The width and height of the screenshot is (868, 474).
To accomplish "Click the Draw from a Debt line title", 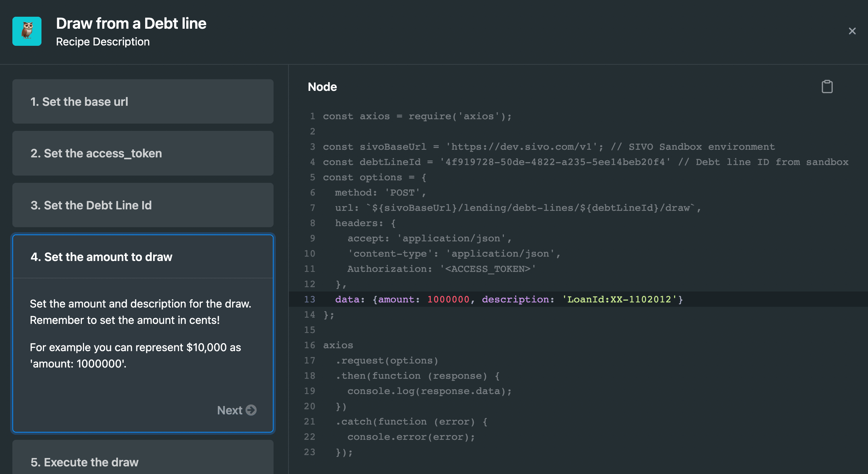I will pyautogui.click(x=131, y=24).
